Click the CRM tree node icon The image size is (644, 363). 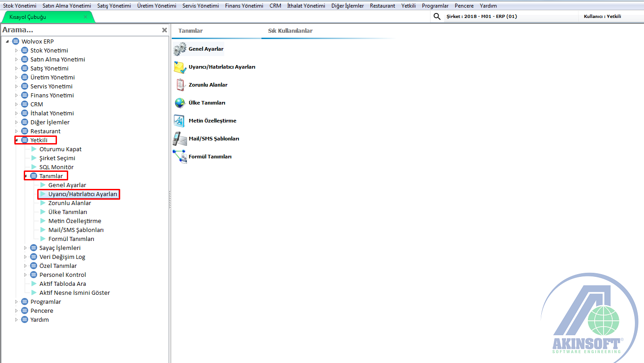25,104
